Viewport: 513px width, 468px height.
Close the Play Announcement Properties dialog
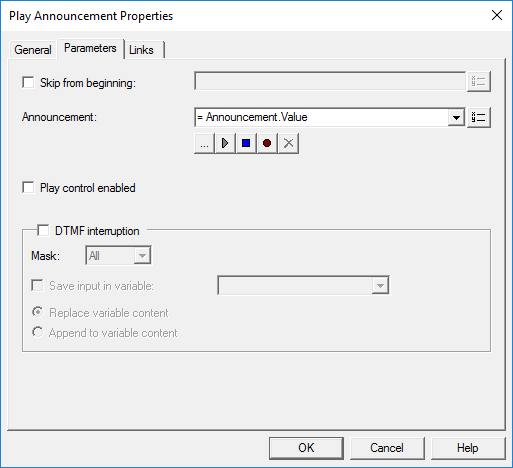[x=497, y=15]
